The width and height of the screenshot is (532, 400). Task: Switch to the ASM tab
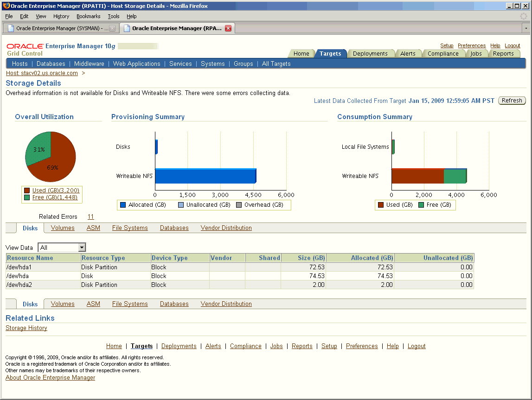pos(93,228)
